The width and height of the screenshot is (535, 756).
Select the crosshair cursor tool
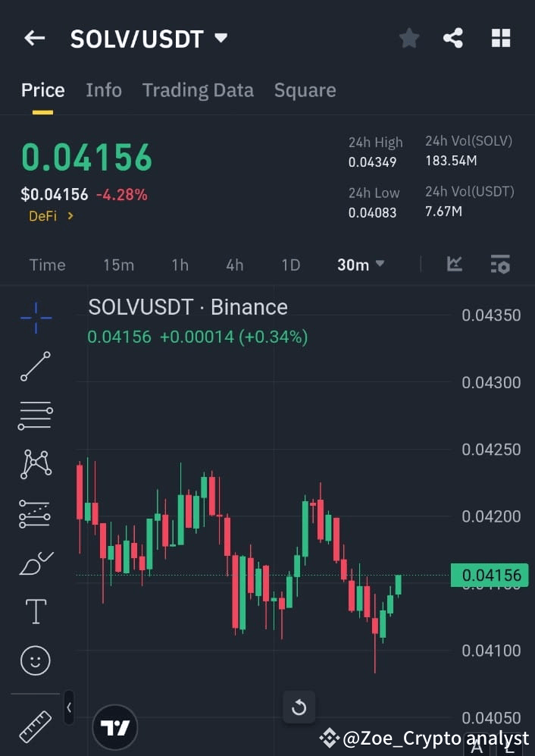(x=35, y=318)
